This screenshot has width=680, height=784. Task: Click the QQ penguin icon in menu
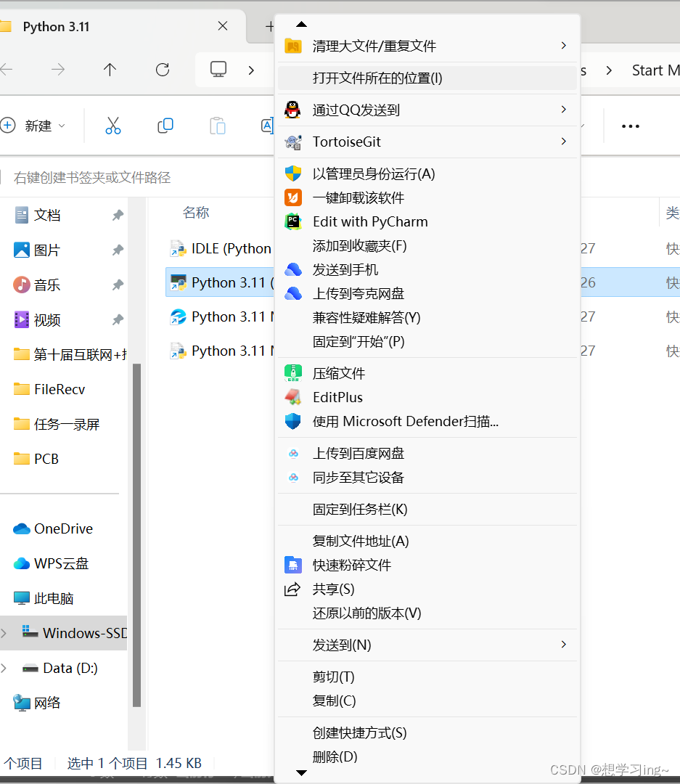point(292,110)
